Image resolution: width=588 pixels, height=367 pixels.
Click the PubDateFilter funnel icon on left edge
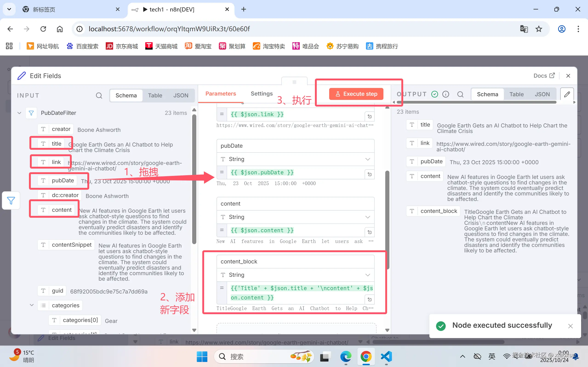(11, 200)
